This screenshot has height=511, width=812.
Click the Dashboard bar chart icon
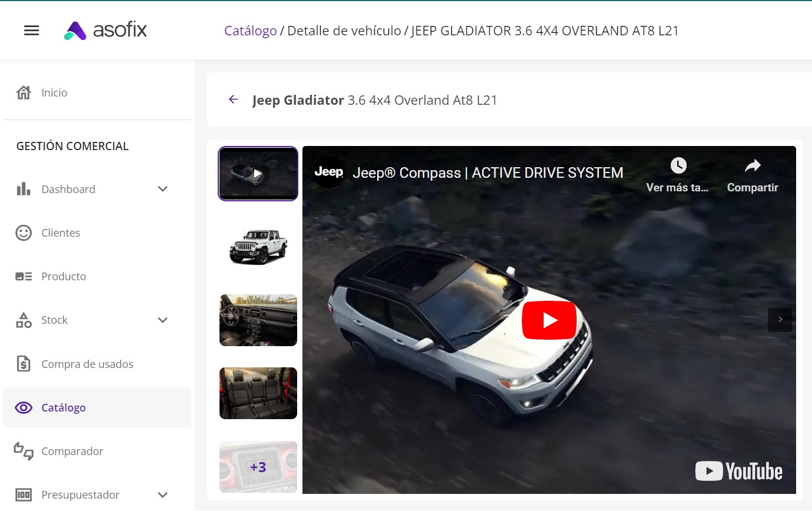click(x=24, y=189)
